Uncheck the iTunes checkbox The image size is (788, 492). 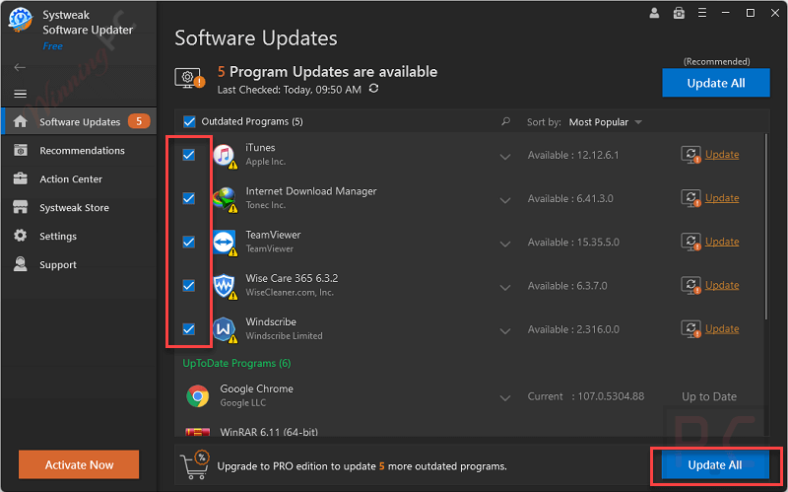[189, 155]
